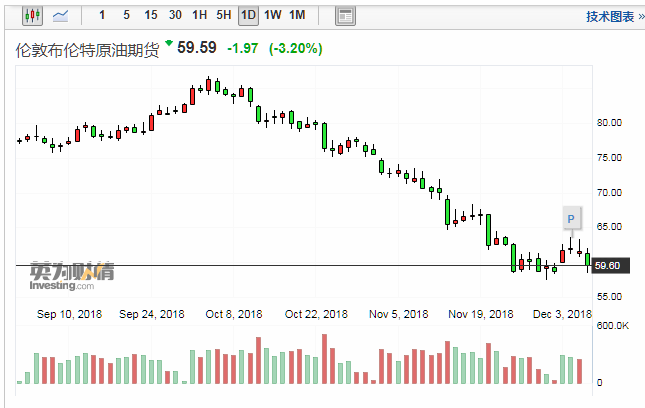Click the Oct 8, 2018 date label
This screenshot has height=408, width=645.
[234, 314]
